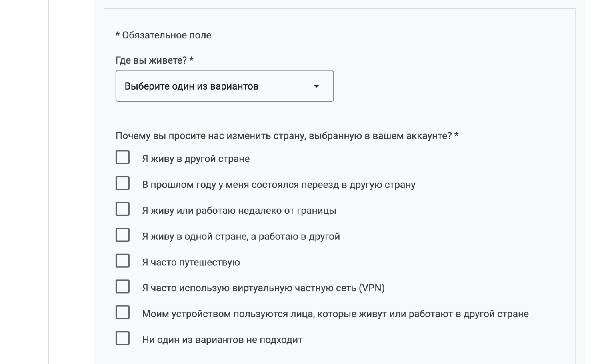Select checkbox 'Я живу в одной стране, а работаю в другой'
Screen dimensions: 600x364
(x=122, y=235)
